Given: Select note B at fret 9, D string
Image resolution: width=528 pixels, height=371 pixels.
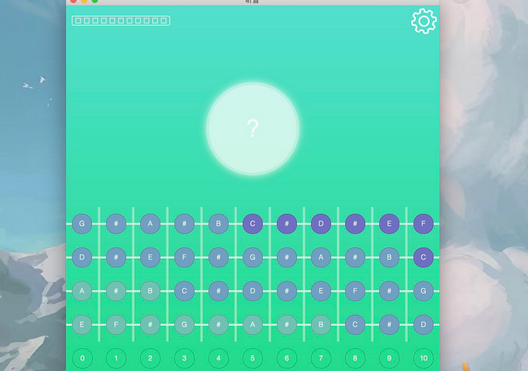Looking at the screenshot, I should 389,257.
